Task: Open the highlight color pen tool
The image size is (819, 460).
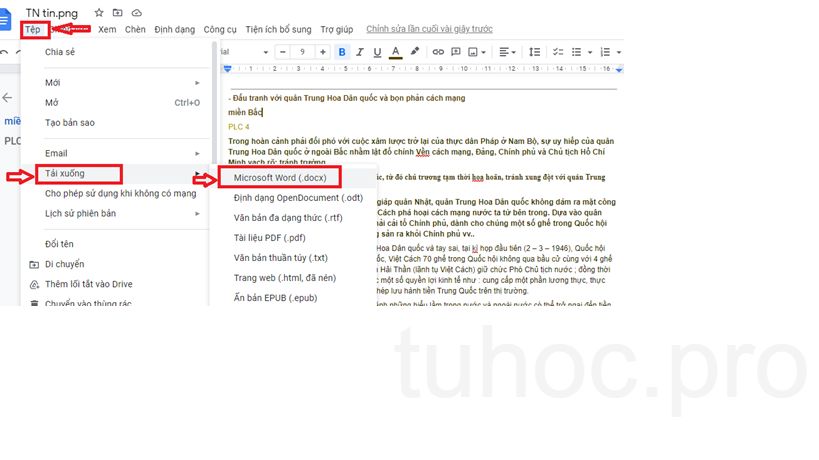Action: (415, 51)
